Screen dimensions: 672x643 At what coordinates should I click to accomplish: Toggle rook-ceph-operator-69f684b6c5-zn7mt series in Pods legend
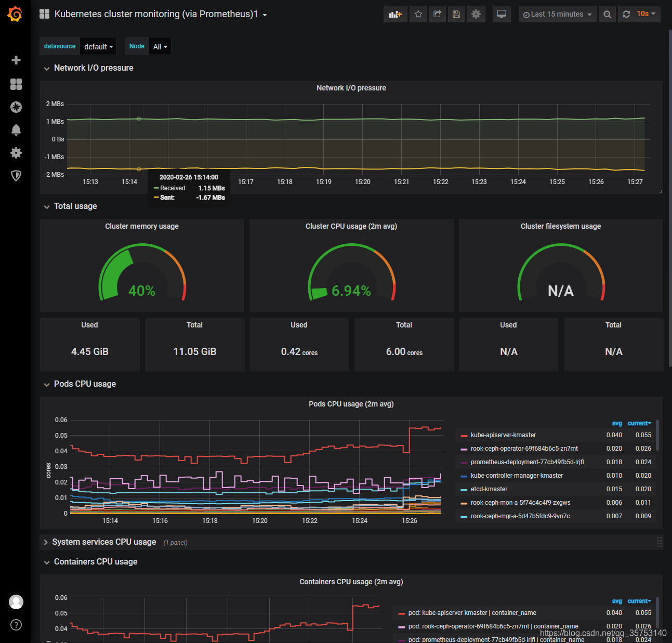click(524, 449)
